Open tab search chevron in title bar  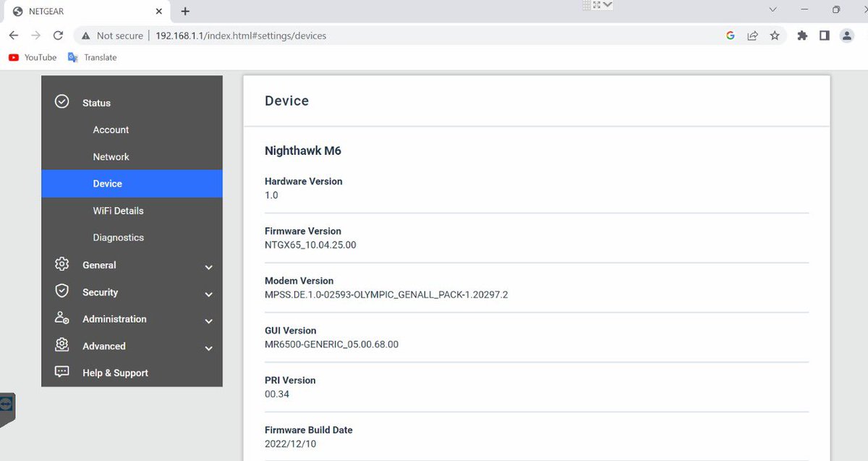[773, 10]
